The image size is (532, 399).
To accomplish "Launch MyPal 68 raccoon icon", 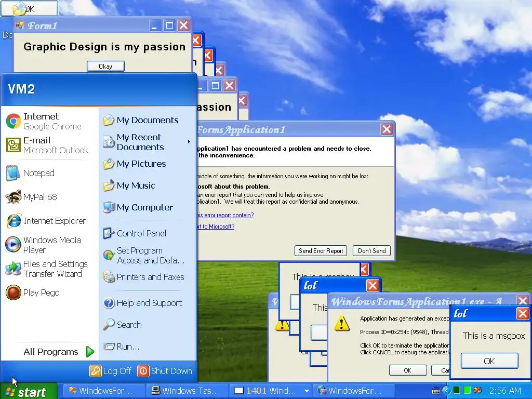I will pos(13,197).
